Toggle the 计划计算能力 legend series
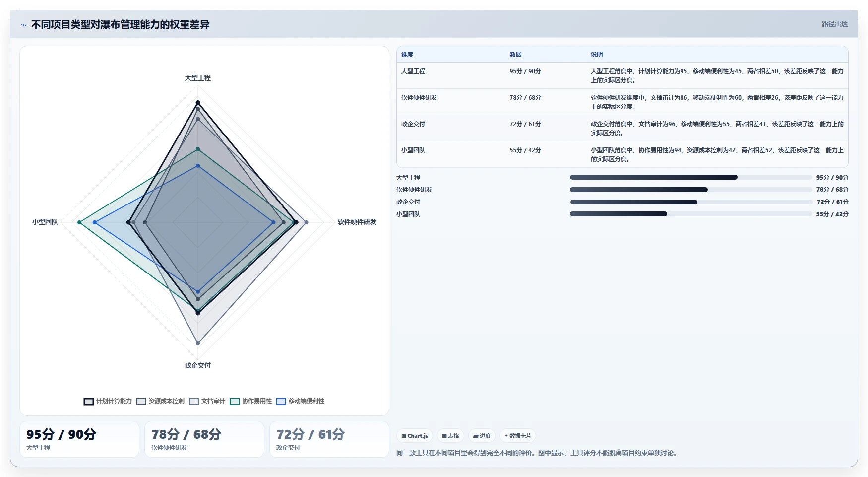 click(108, 401)
